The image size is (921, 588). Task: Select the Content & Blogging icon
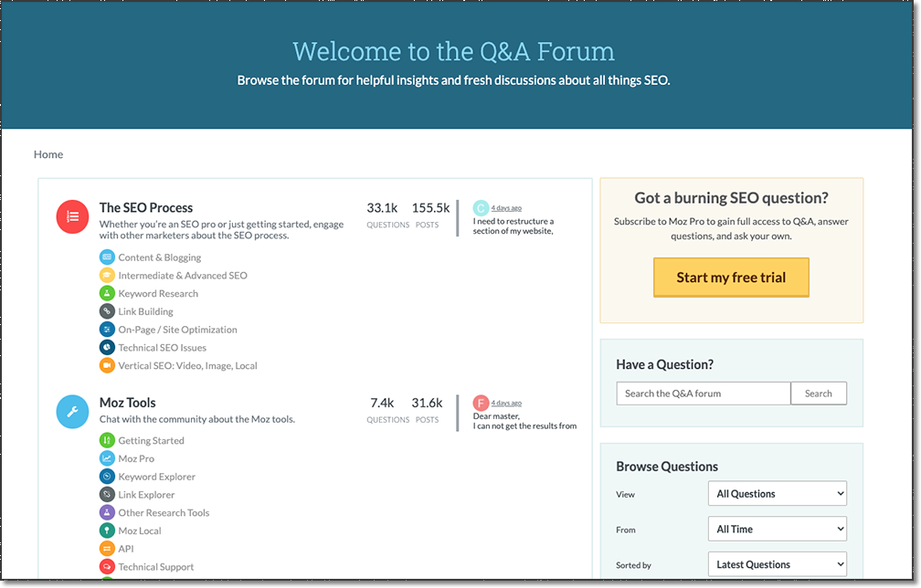pos(108,257)
